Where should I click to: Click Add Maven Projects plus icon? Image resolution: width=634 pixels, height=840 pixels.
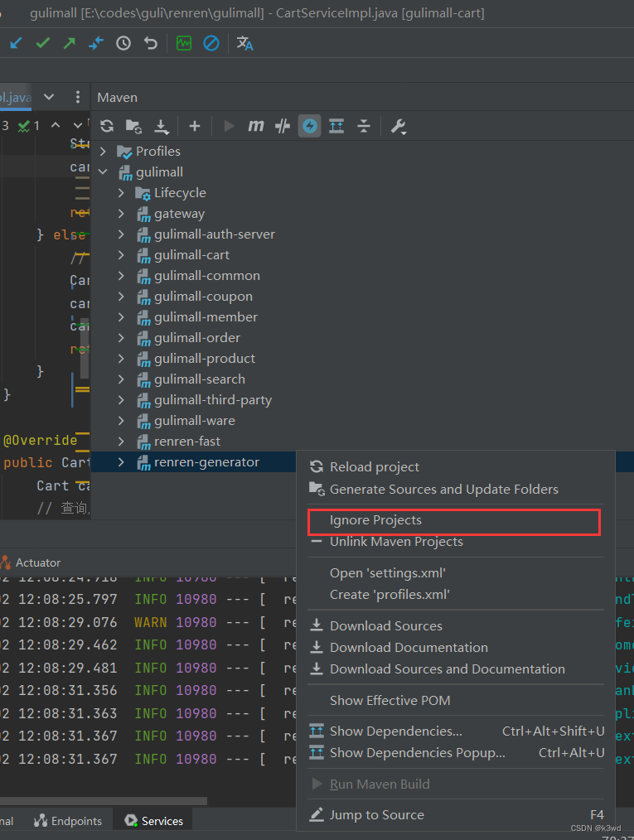tap(195, 126)
